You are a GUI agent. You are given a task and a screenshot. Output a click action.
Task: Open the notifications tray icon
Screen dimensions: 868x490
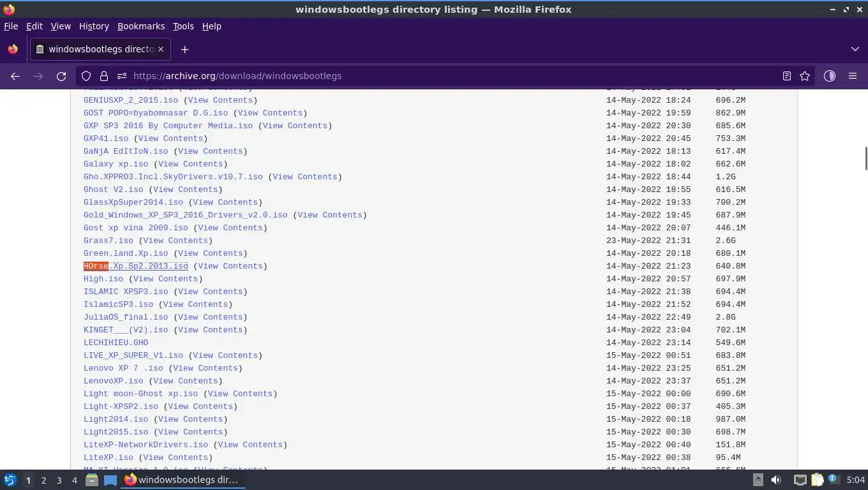834,479
